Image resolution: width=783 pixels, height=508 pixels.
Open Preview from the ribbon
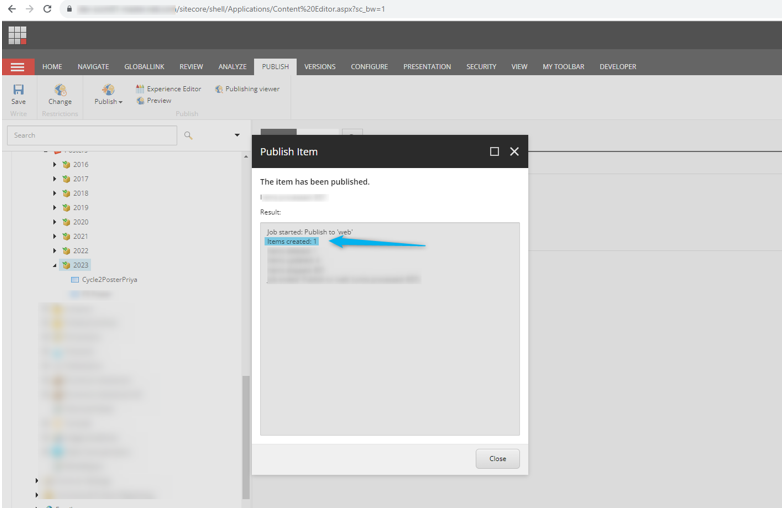click(154, 100)
